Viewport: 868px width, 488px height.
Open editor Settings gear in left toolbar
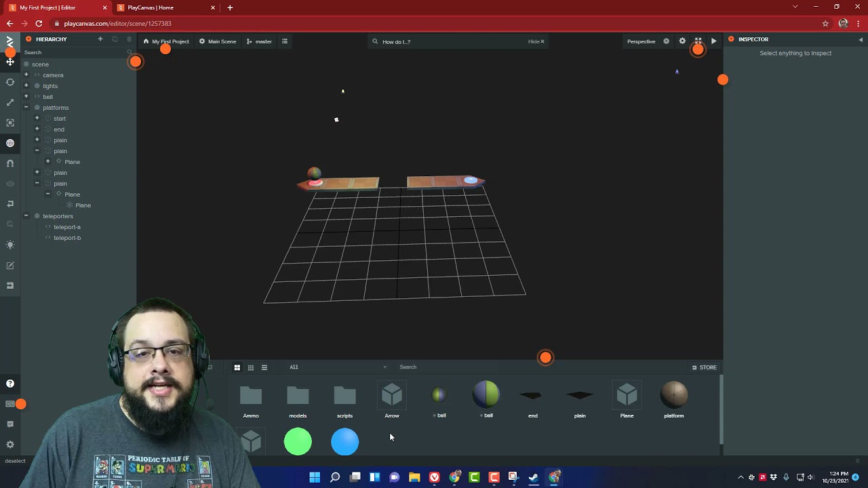click(x=10, y=445)
